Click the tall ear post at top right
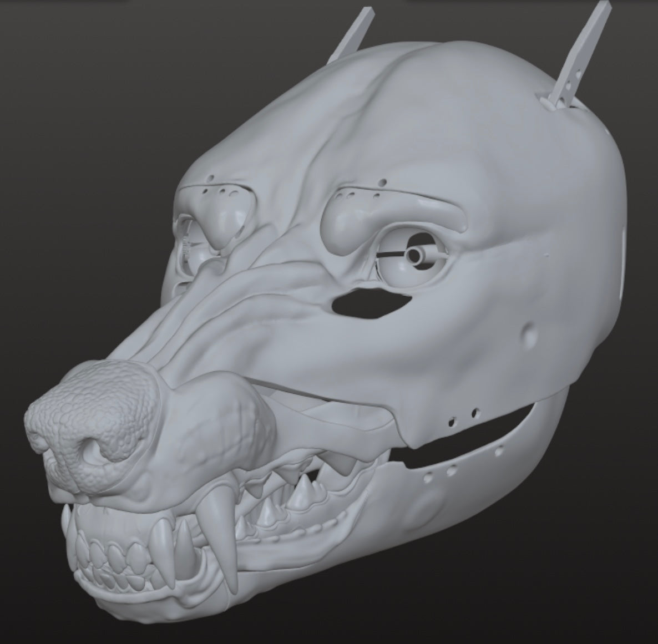 tap(588, 50)
